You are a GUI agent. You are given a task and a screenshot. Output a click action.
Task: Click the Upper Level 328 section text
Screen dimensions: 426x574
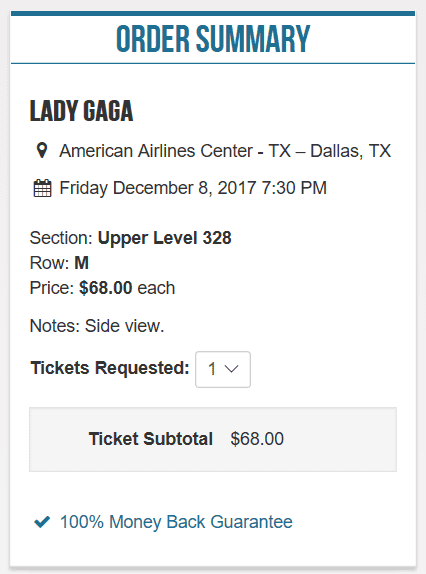tap(164, 238)
